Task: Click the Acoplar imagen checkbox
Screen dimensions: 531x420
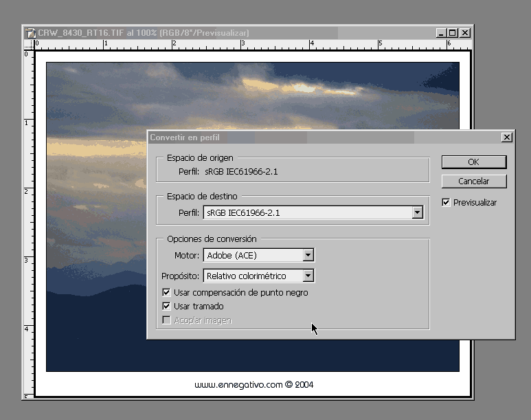Action: [166, 320]
